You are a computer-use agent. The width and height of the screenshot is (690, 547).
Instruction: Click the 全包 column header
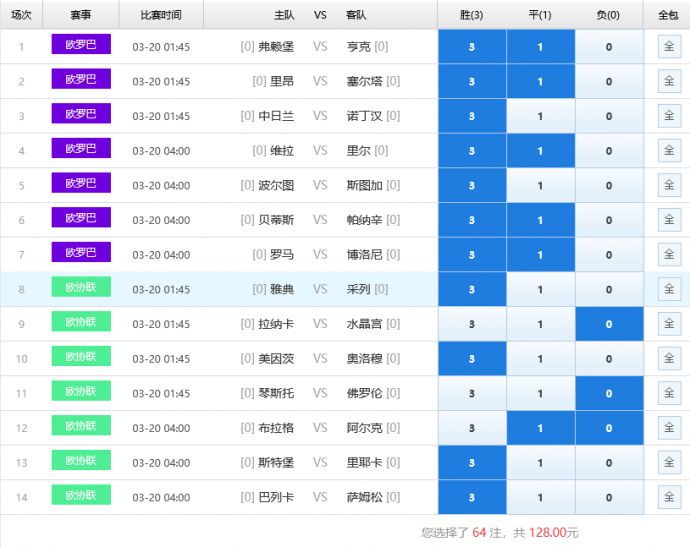667,15
